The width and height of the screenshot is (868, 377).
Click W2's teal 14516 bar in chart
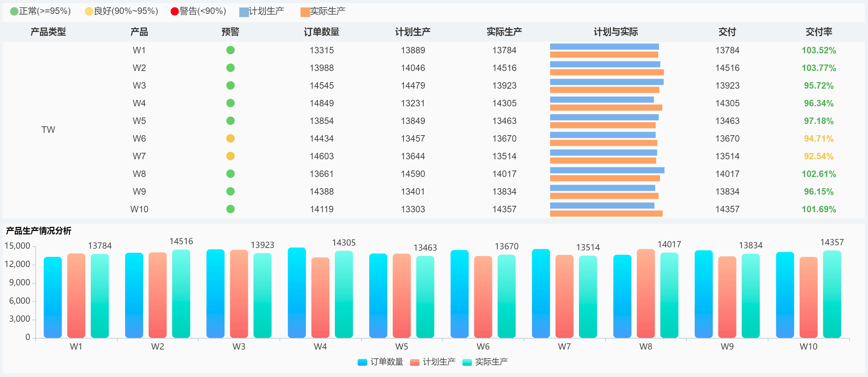(x=181, y=294)
